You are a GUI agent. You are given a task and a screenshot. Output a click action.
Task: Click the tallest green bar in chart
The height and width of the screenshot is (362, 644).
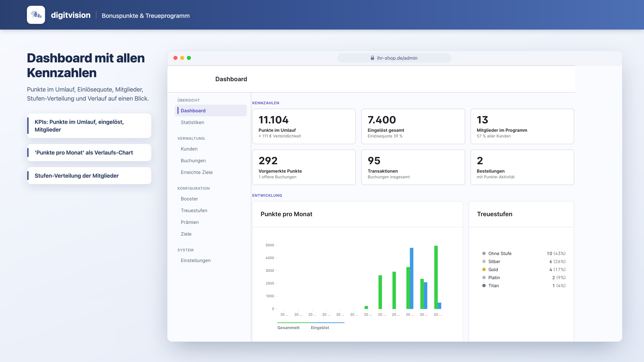pyautogui.click(x=436, y=277)
